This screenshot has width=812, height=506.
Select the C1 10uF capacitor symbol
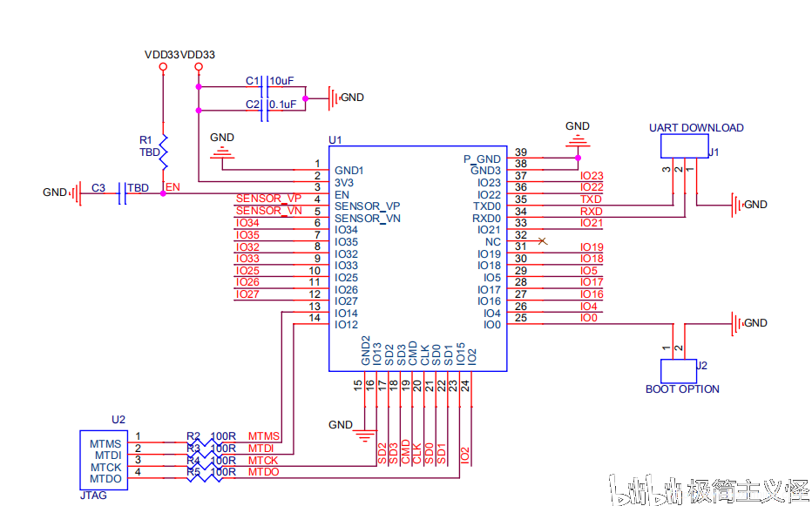265,87
